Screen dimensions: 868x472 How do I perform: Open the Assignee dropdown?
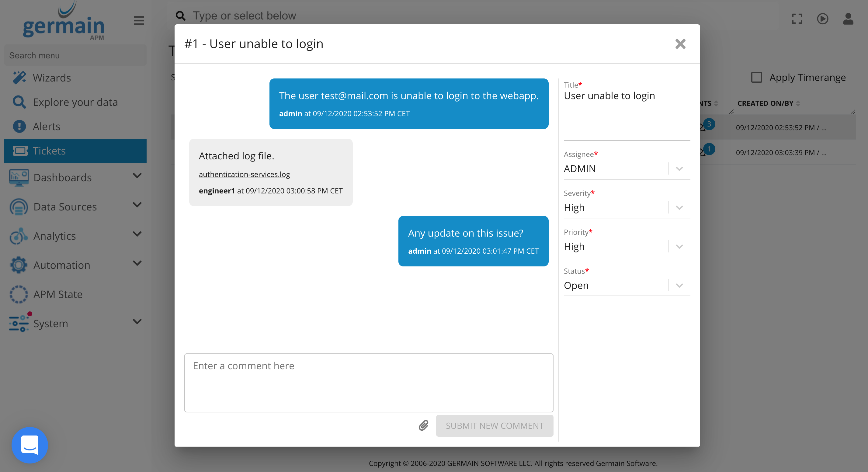click(x=679, y=168)
